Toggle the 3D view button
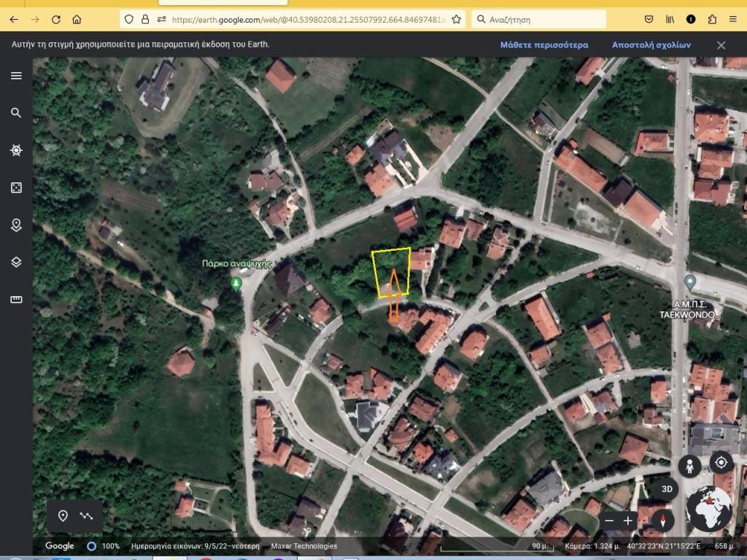Image resolution: width=747 pixels, height=560 pixels. (x=667, y=489)
